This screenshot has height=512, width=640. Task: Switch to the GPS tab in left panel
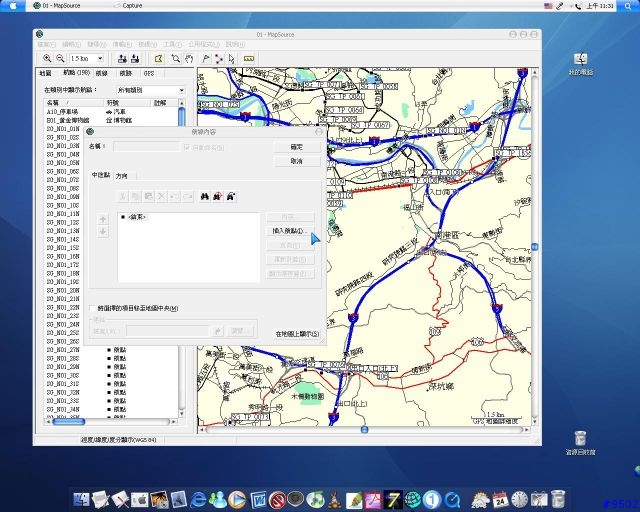[x=149, y=73]
